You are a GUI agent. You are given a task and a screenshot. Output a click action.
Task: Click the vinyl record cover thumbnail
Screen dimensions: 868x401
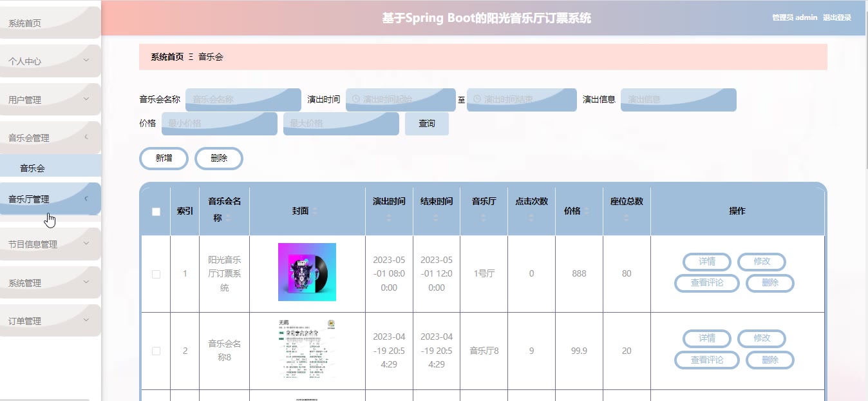coord(307,272)
